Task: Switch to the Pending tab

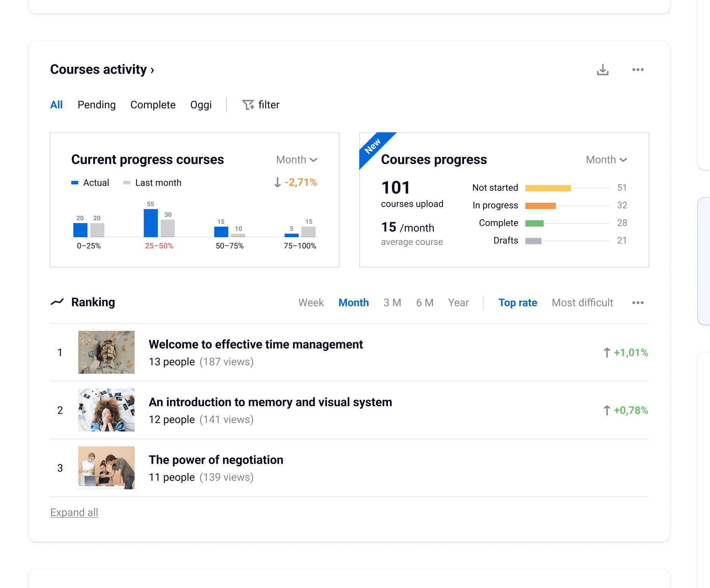Action: [x=96, y=105]
